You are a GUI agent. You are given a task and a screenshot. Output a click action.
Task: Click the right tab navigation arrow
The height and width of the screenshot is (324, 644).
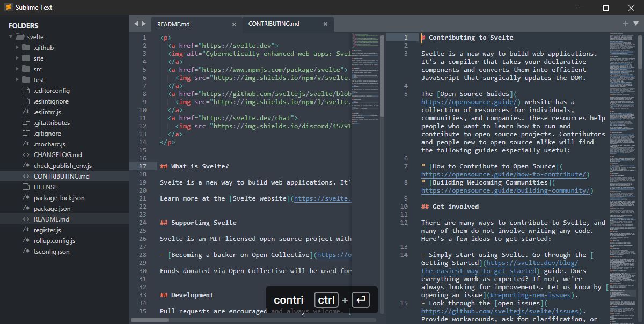143,24
